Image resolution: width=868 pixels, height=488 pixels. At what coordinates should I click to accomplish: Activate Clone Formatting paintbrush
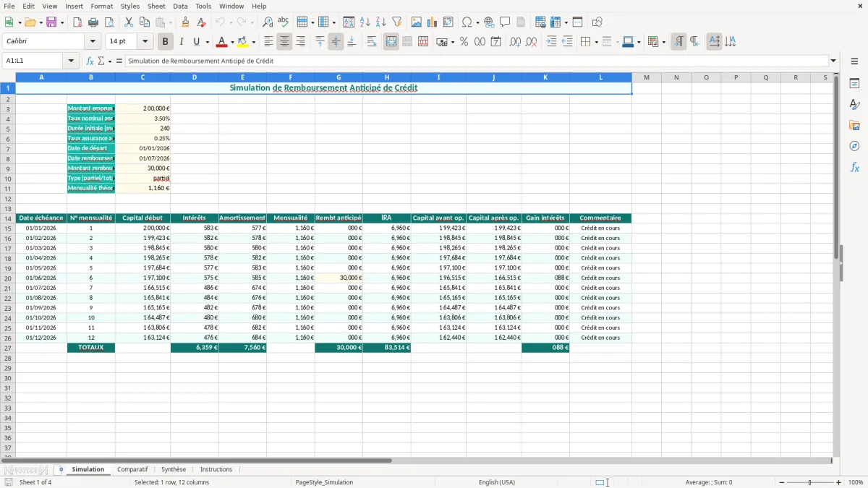(185, 22)
